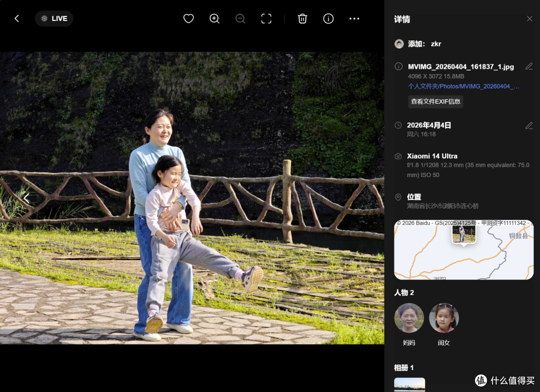Screen dimensions: 540x392
Task: Open the Baidu location map
Action: pyautogui.click(x=464, y=249)
